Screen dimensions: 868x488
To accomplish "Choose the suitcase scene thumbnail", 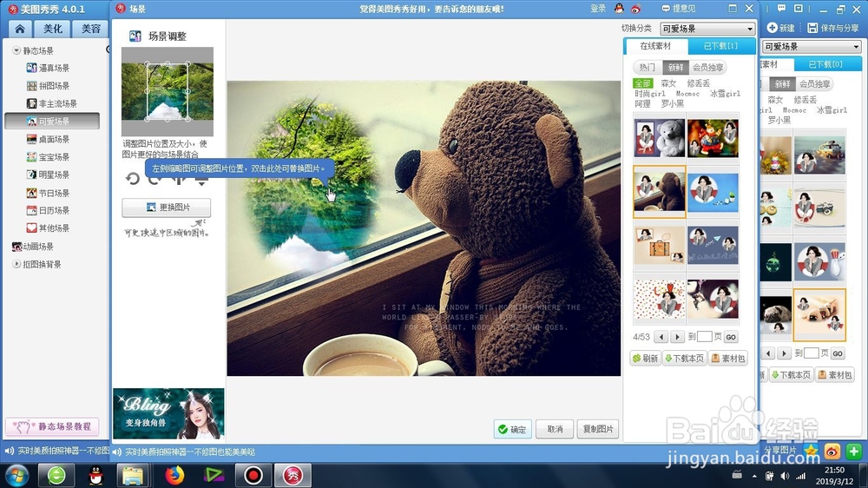I will pyautogui.click(x=660, y=246).
